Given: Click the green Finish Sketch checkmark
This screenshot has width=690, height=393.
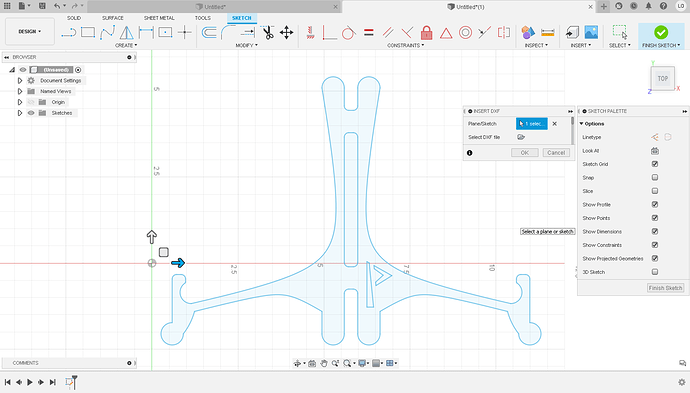Looking at the screenshot, I should 661,32.
